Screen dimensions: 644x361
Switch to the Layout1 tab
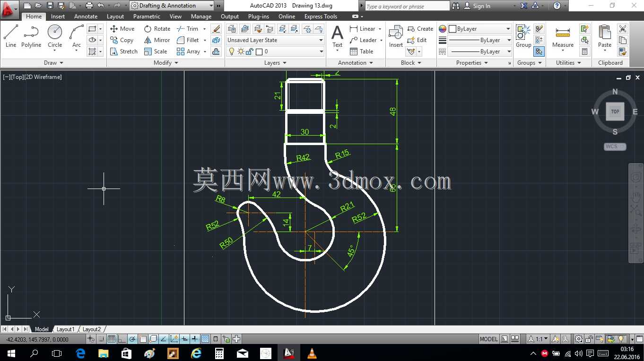coord(66,329)
